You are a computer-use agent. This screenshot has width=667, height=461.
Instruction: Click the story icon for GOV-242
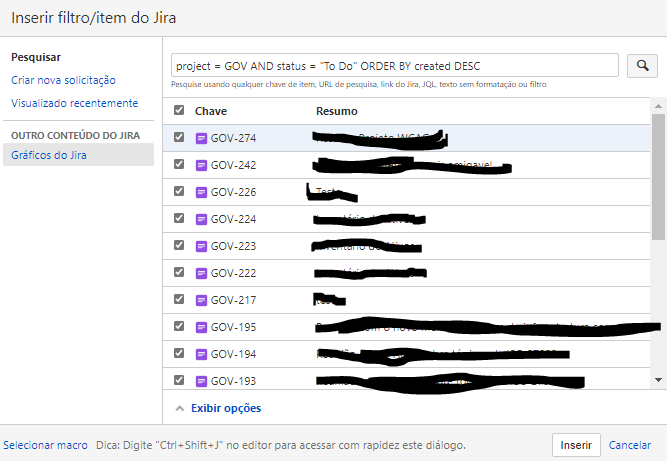tap(201, 165)
